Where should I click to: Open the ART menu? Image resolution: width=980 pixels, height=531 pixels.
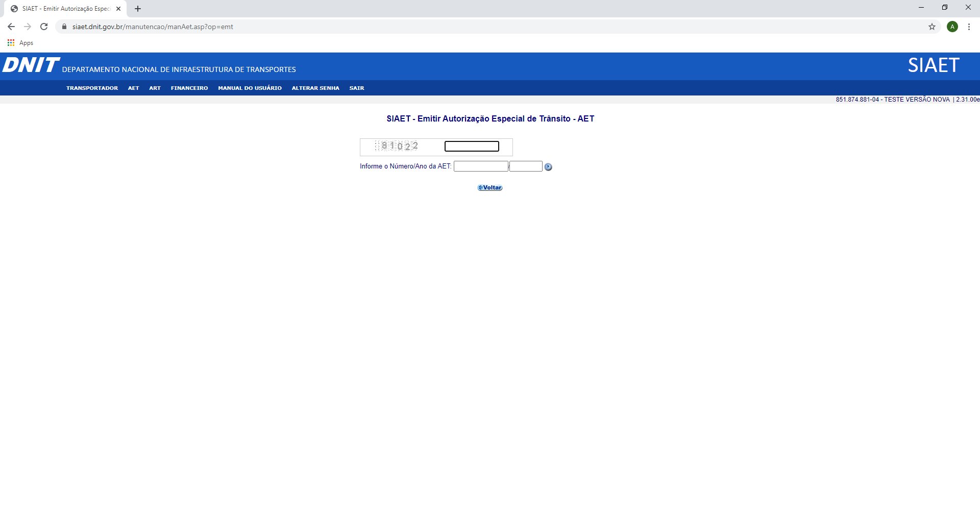pos(155,88)
